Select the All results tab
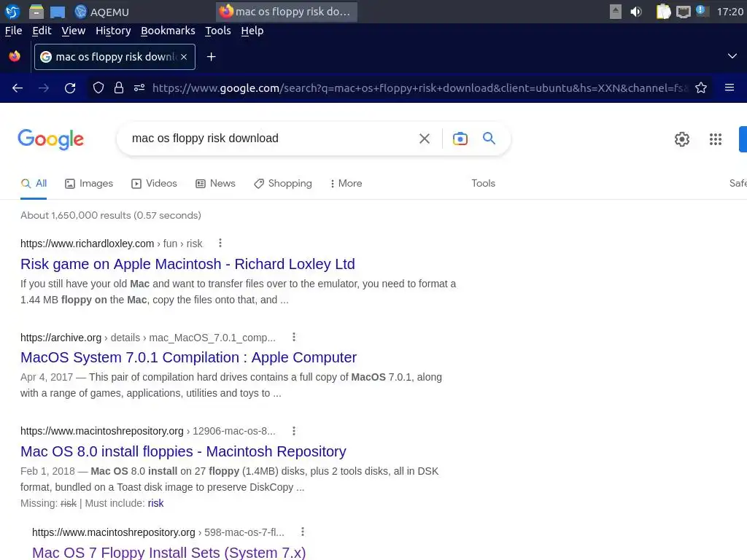Image resolution: width=747 pixels, height=560 pixels. click(x=34, y=183)
